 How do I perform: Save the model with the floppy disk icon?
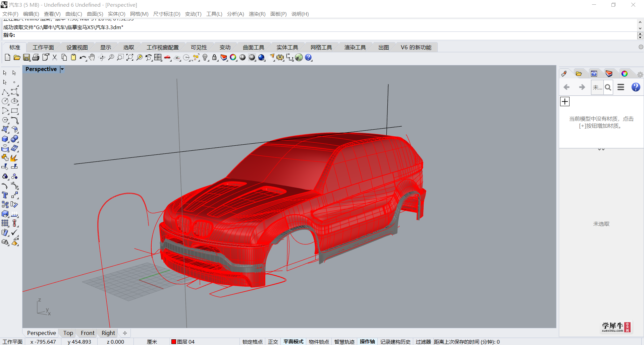click(26, 58)
